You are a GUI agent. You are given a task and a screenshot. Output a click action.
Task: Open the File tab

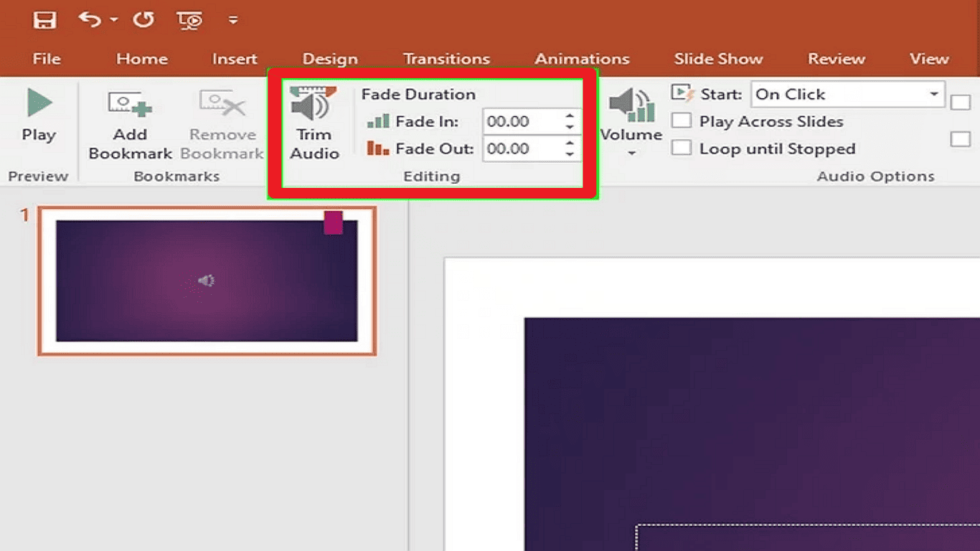[47, 59]
